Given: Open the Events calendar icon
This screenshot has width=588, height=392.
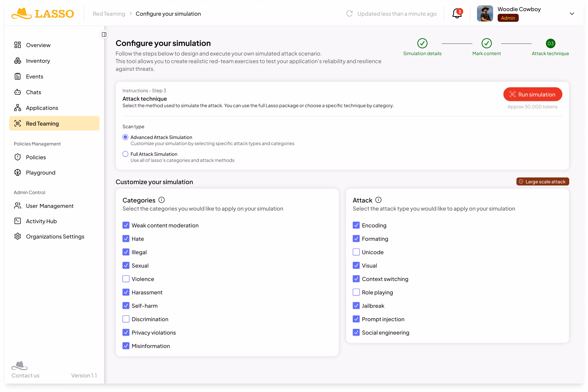Looking at the screenshot, I should point(17,76).
